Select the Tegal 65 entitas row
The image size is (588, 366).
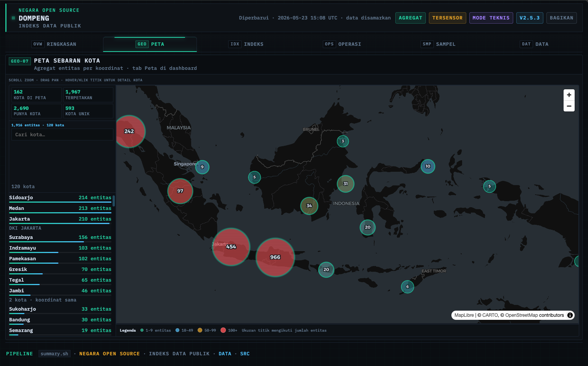[60, 281]
